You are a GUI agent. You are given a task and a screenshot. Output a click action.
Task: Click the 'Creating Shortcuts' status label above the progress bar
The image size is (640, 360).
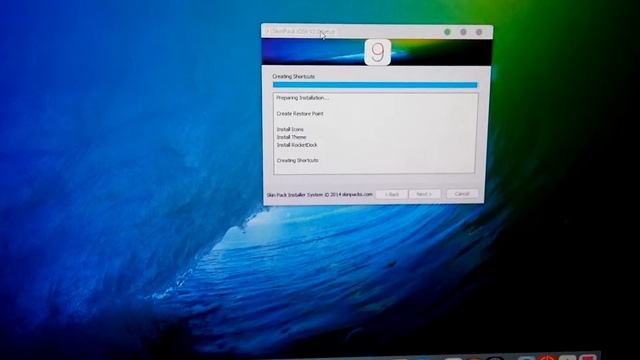point(293,76)
